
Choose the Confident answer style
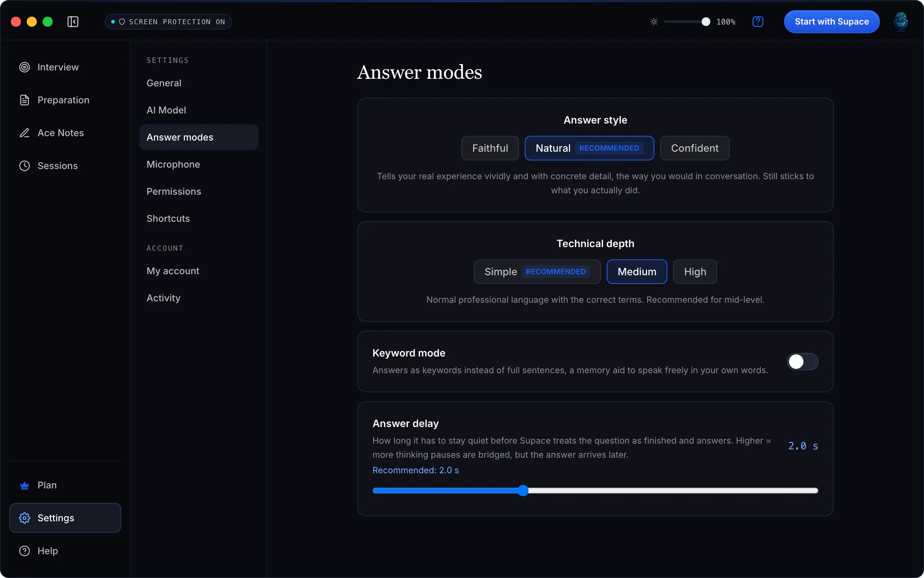coord(694,148)
